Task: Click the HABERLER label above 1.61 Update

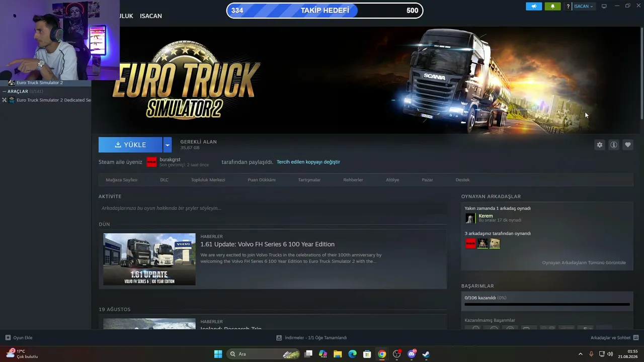Action: (x=211, y=236)
